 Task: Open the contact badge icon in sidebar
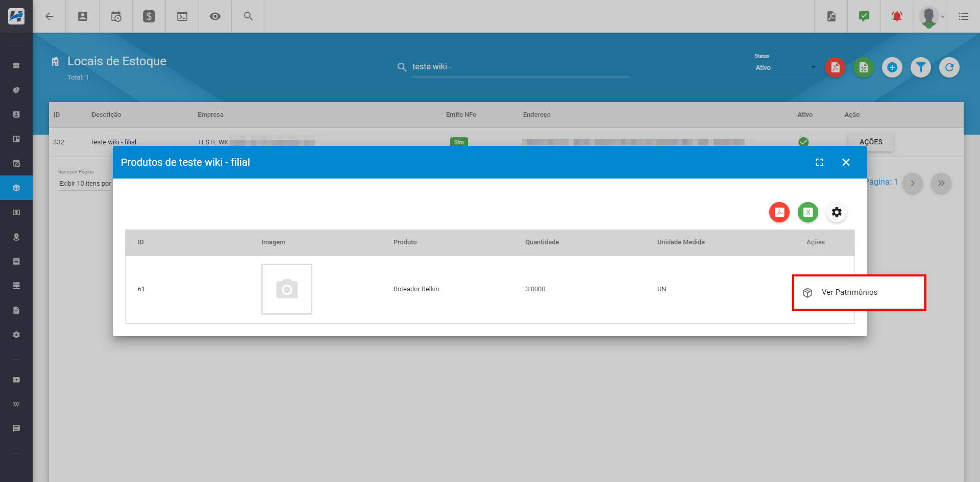coord(16,115)
